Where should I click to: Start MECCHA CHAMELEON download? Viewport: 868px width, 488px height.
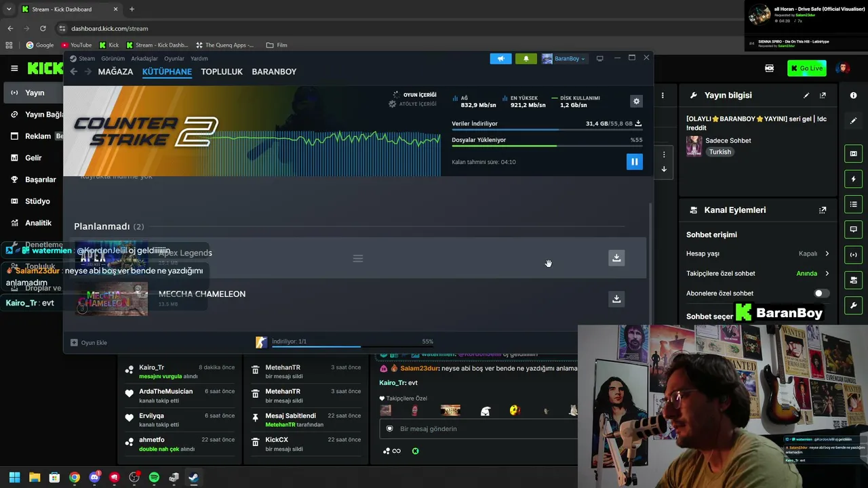click(616, 299)
